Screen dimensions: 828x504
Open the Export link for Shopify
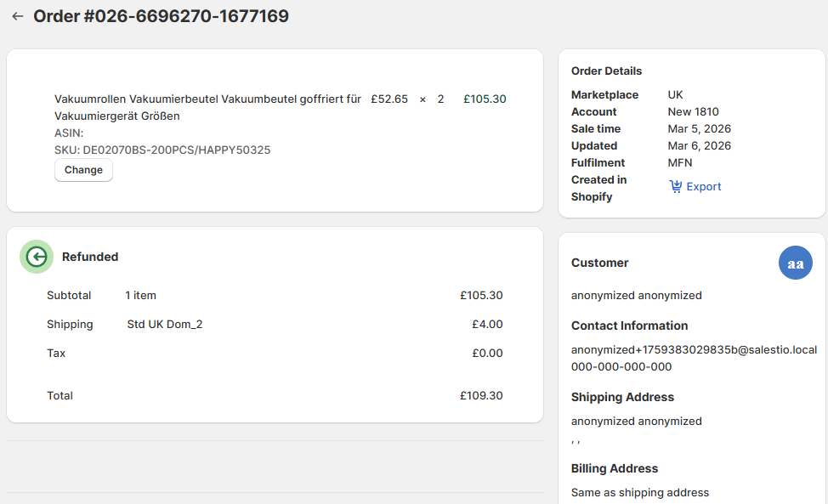point(703,186)
